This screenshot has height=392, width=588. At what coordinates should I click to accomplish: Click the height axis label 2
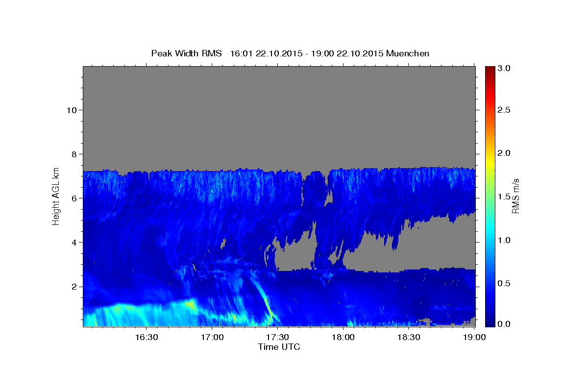[x=73, y=286]
